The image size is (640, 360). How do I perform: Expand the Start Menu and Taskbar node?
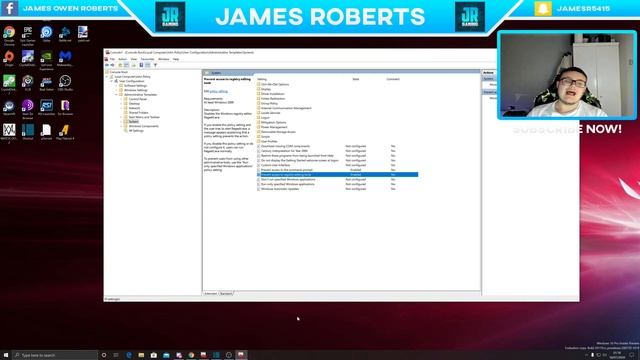point(121,117)
